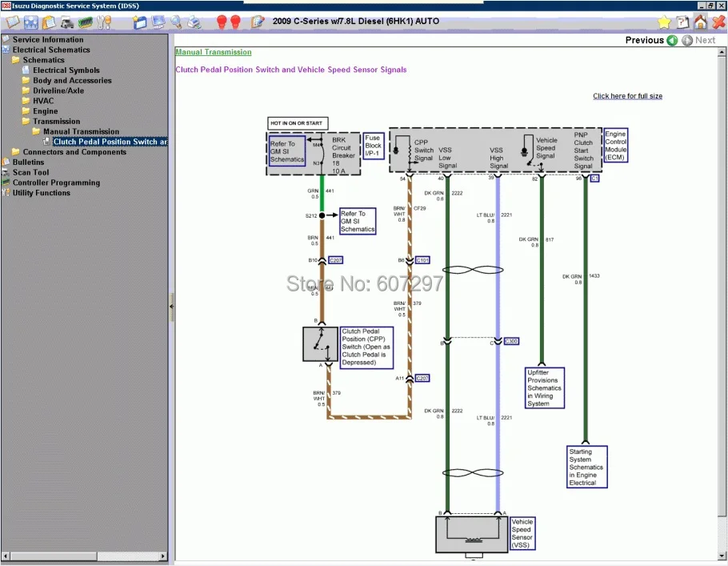Click the blue folder with star icon
Image resolution: width=728 pixels, height=566 pixels.
pos(139,22)
